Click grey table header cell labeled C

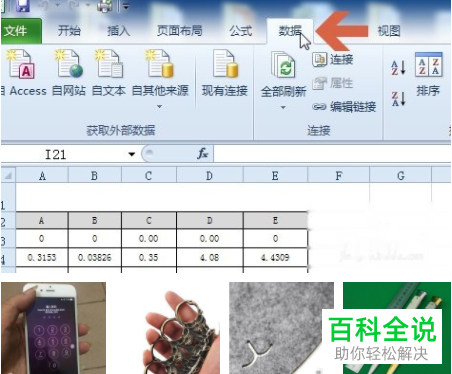click(x=149, y=221)
